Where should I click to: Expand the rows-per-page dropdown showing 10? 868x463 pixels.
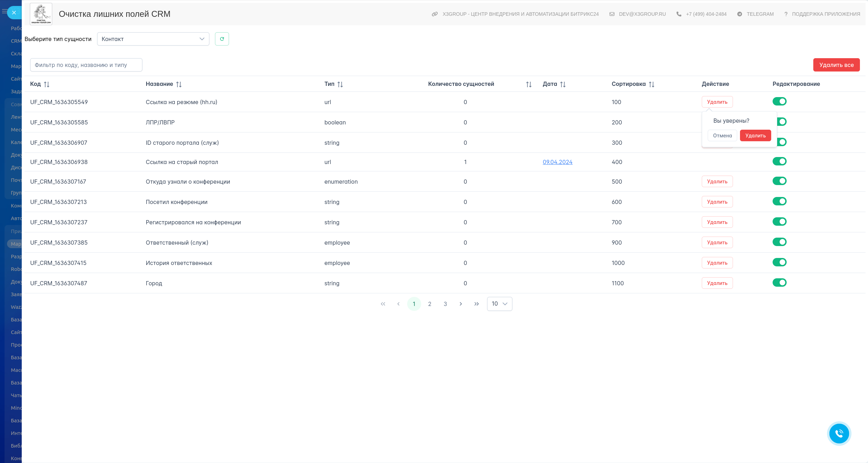(499, 304)
